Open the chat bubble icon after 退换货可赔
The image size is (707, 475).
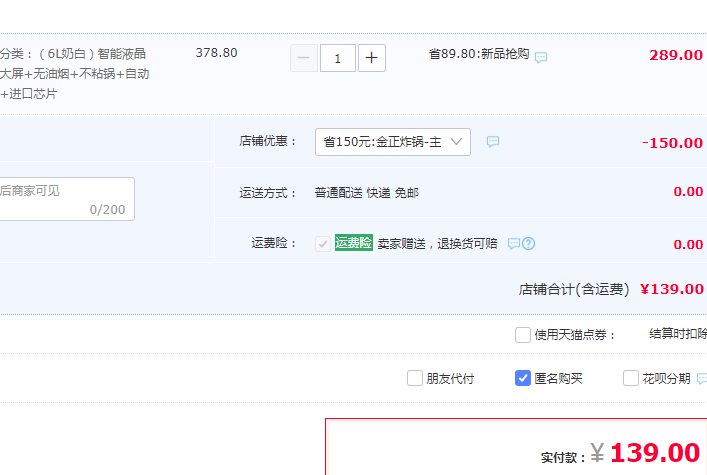[x=514, y=244]
